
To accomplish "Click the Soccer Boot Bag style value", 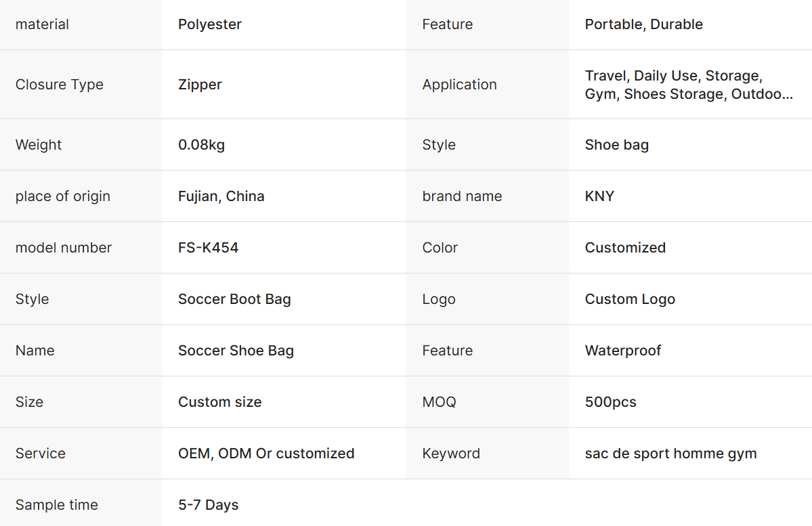I will click(234, 299).
